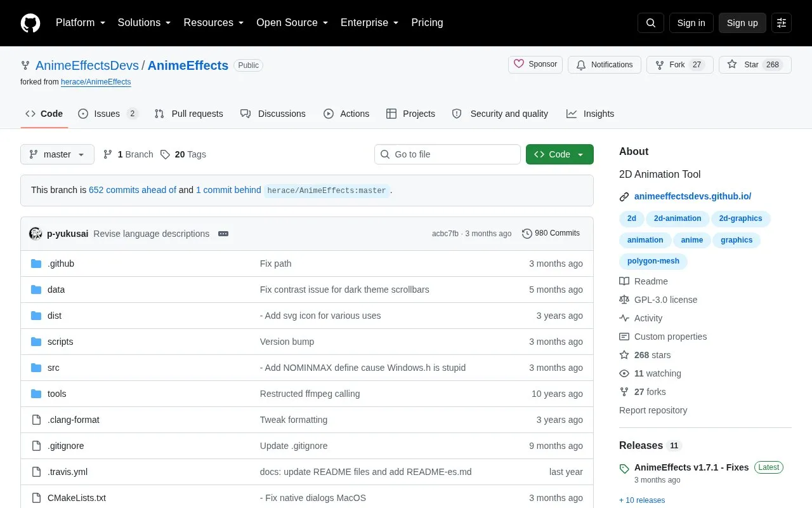Go to the Discussions tab
The width and height of the screenshot is (812, 508).
click(273, 114)
